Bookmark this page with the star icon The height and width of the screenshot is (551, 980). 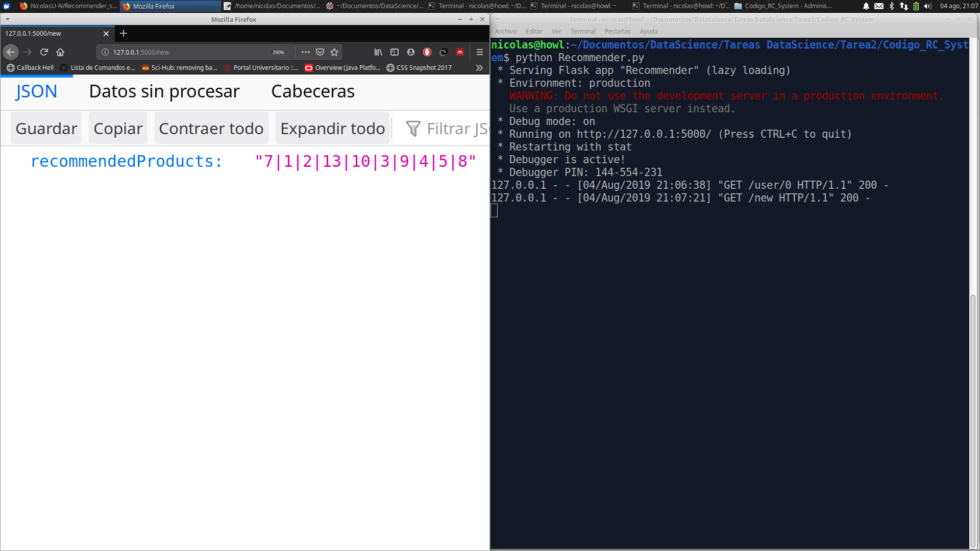point(334,52)
